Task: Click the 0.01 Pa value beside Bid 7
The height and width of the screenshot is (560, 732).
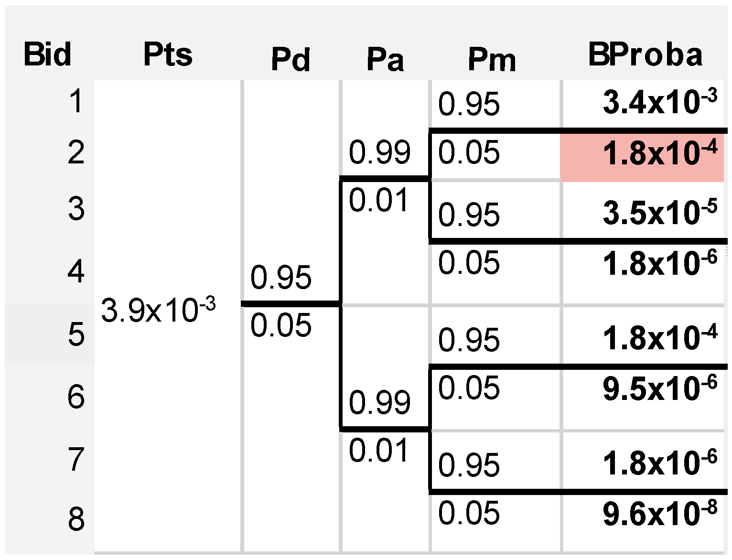Action: pyautogui.click(x=378, y=451)
